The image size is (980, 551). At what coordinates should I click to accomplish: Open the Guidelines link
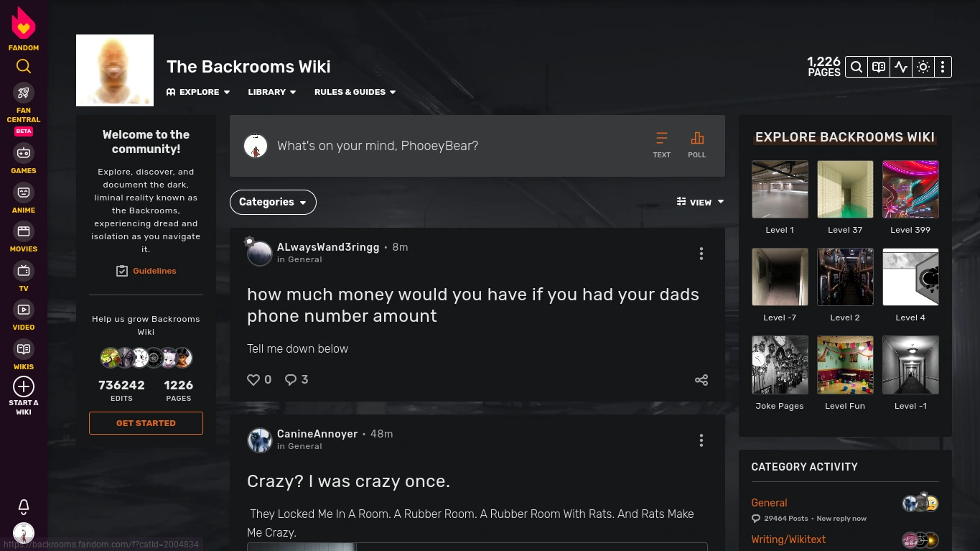pos(146,271)
